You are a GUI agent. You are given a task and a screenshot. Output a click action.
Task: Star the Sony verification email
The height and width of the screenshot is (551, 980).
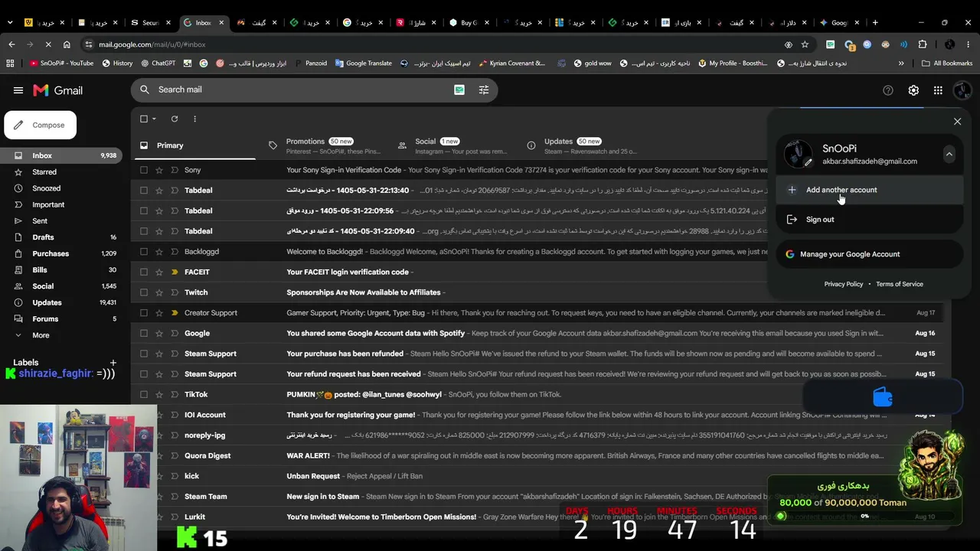tap(159, 170)
